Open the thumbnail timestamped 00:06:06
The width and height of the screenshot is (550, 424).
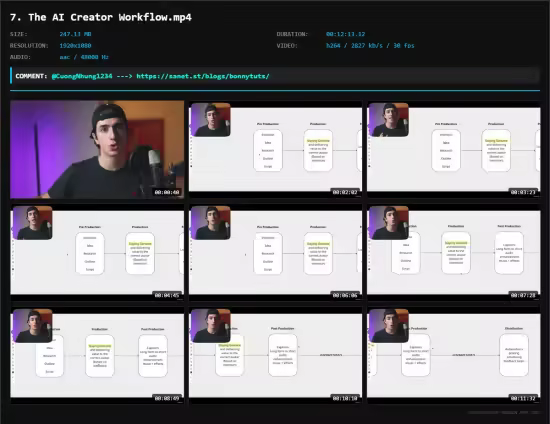tap(275, 253)
